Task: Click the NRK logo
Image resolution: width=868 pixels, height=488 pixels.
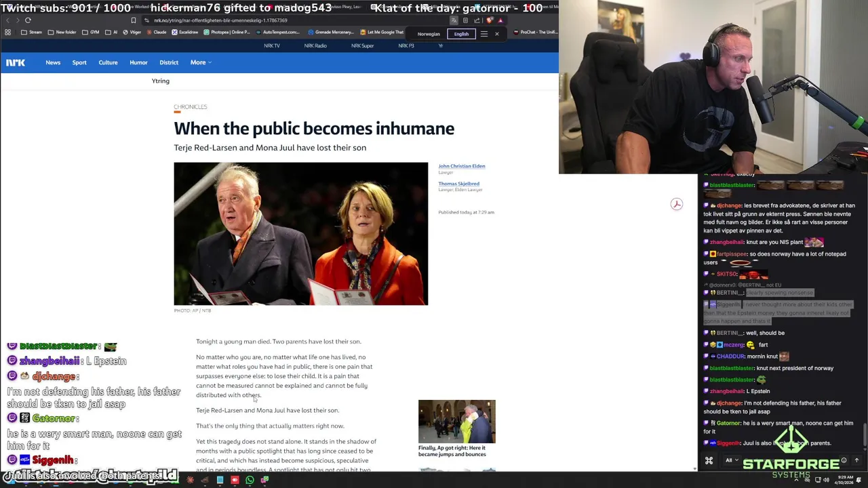Action: (16, 62)
